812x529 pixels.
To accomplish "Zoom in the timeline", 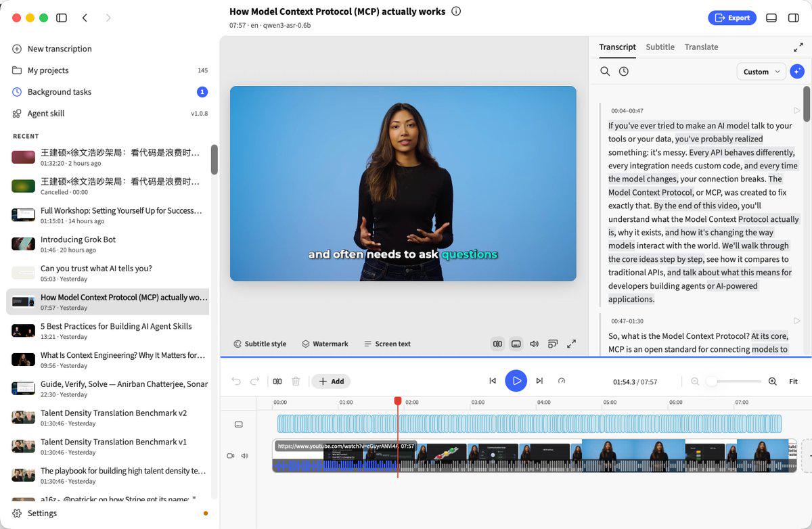I will point(773,382).
